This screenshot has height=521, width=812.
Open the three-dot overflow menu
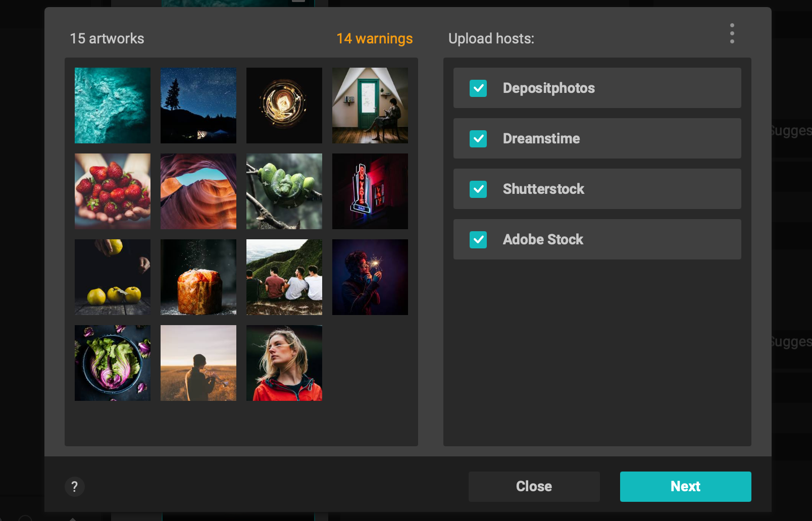[x=732, y=33]
